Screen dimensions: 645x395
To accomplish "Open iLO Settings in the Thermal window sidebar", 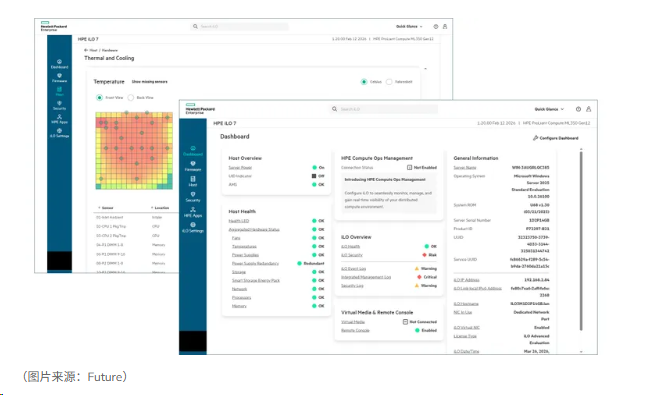I will pos(60,132).
